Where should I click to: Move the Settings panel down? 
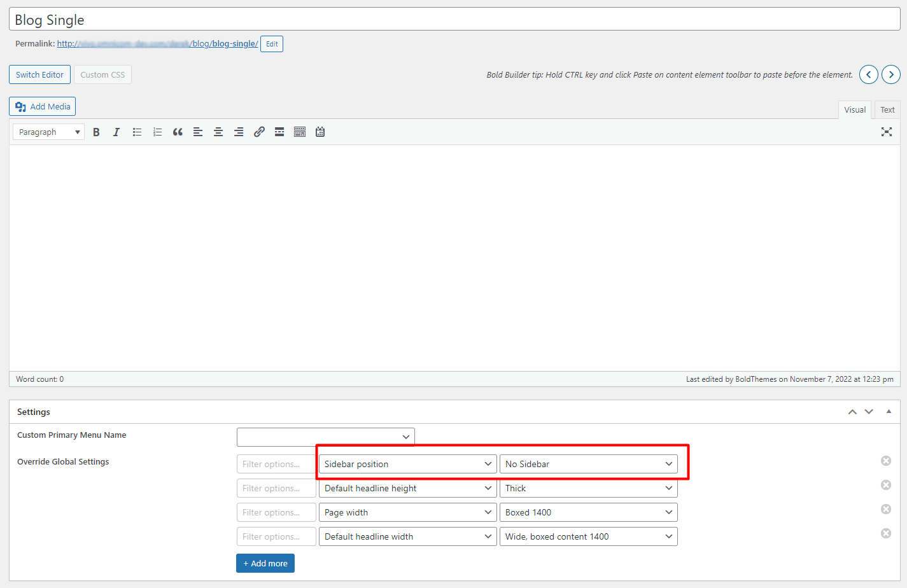[869, 412]
